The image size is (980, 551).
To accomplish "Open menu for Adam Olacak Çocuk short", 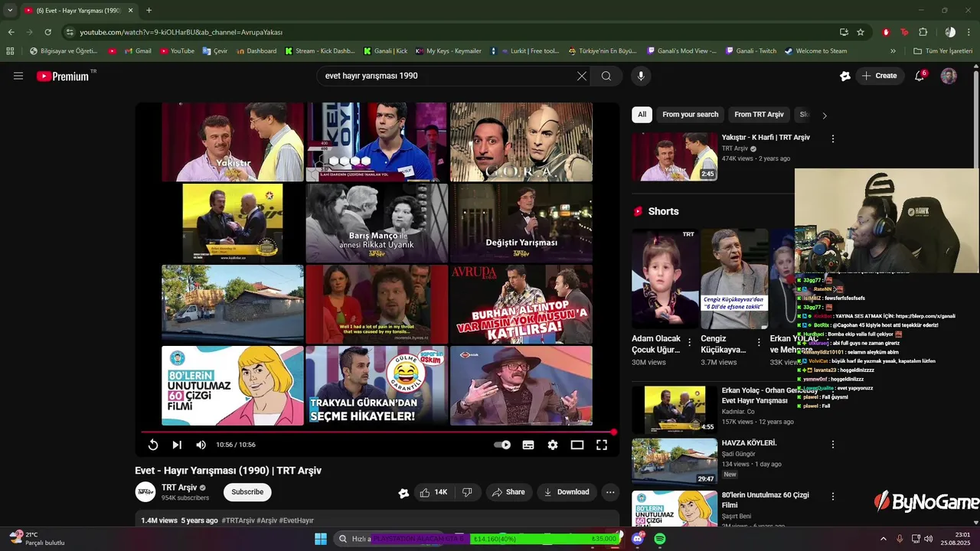I will [x=689, y=342].
